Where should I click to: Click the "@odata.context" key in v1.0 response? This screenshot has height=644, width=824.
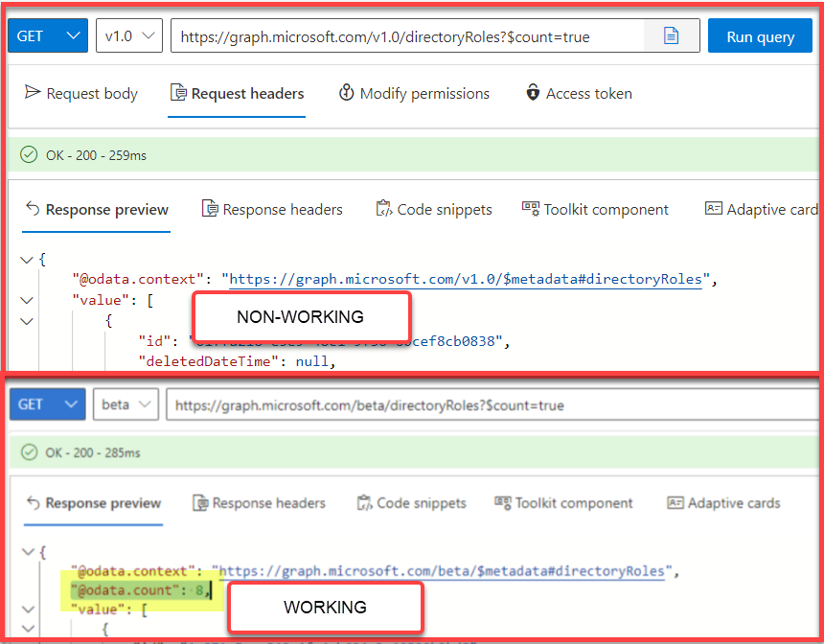[138, 279]
